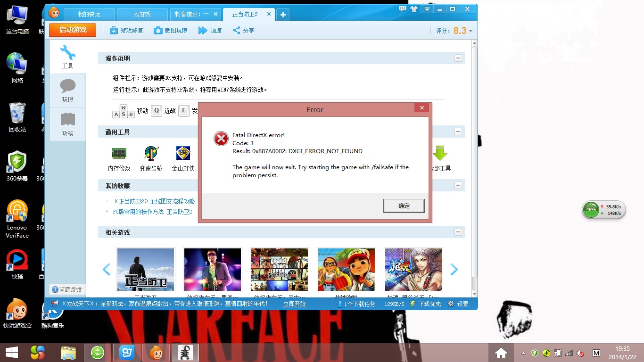Open the Subway Surfers (地铁跑酷) thumbnail
This screenshot has height=362, width=644.
point(347,270)
